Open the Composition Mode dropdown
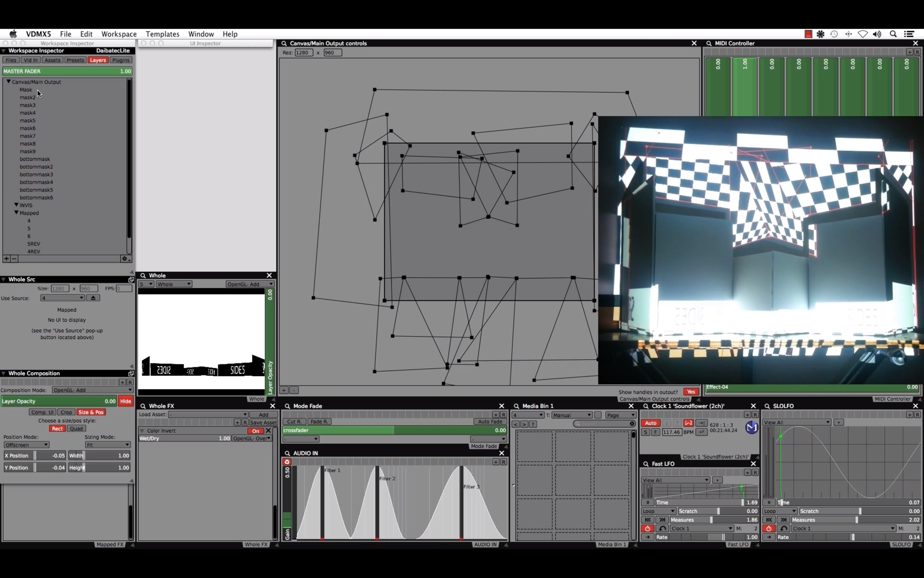The width and height of the screenshot is (924, 578). pos(92,390)
